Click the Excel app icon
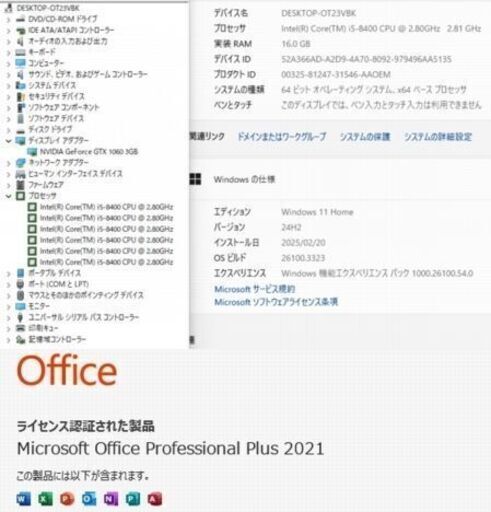 (x=45, y=499)
